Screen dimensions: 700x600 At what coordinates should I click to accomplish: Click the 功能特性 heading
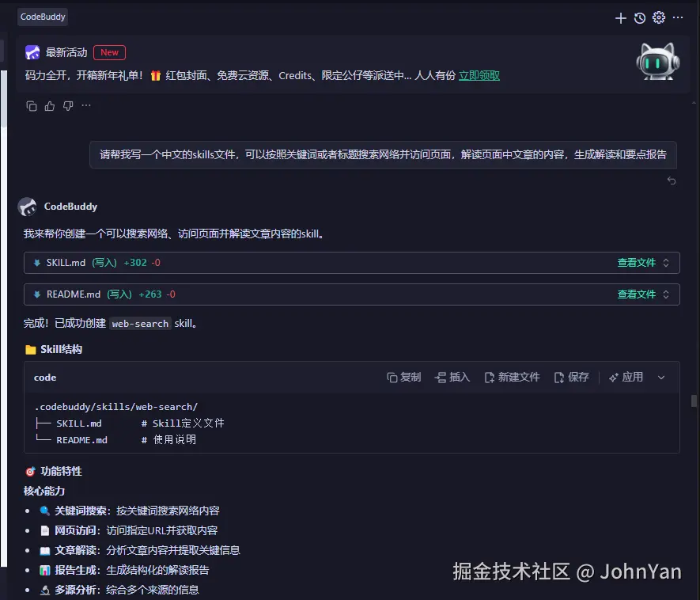click(61, 471)
